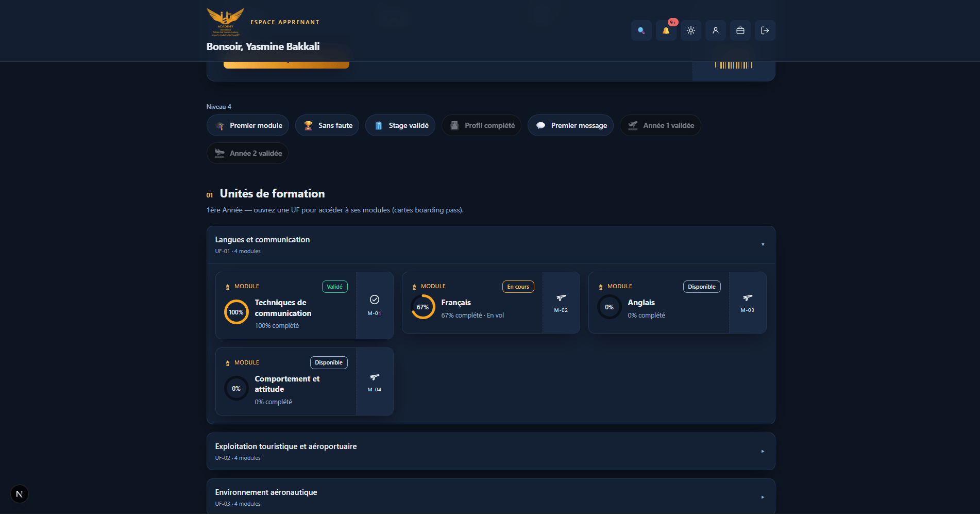Click the 67% progress ring
This screenshot has height=514, width=980.
coord(423,307)
